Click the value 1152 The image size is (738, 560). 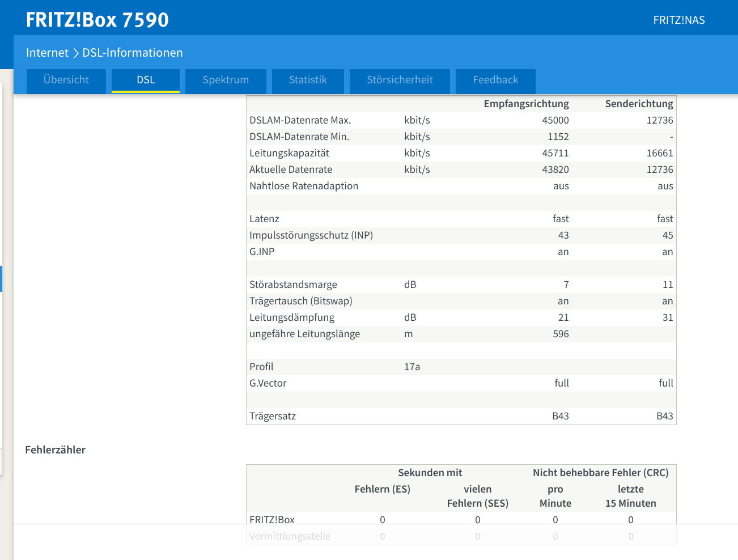(x=558, y=137)
